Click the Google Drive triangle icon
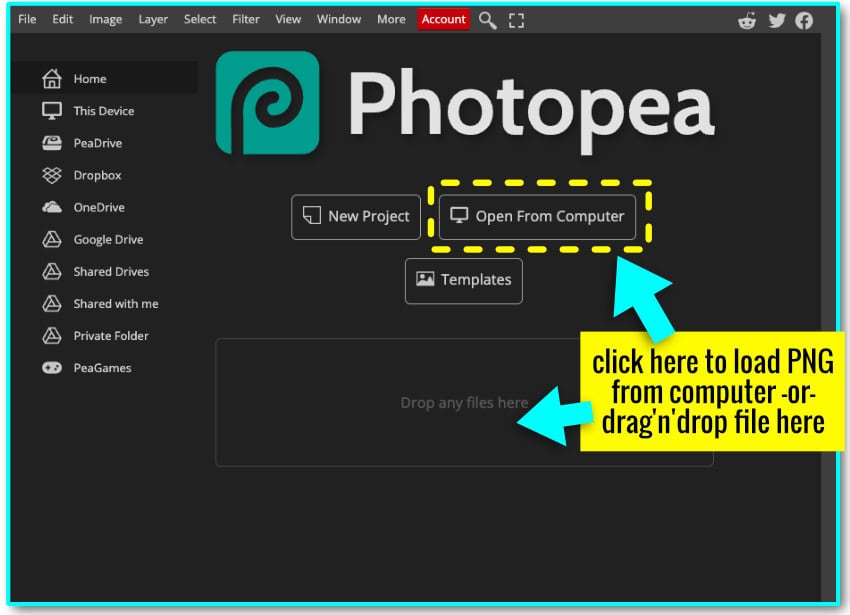This screenshot has height=615, width=850. (52, 239)
